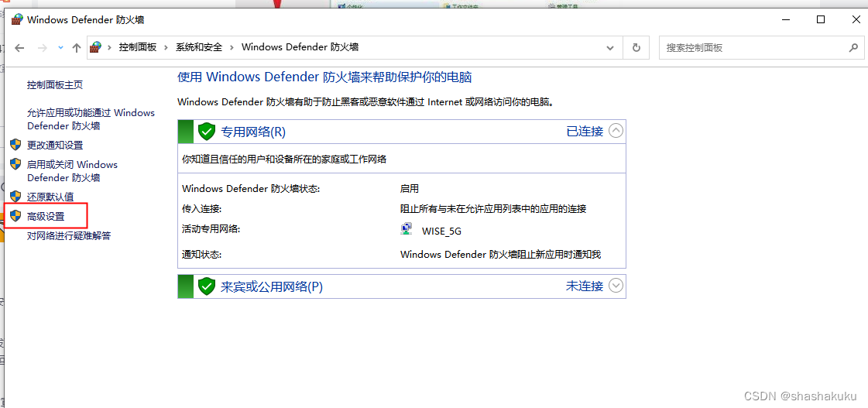
Task: Click the 使用 Windows Defender 防火墙来帮助保护你的电脑 heading
Action: (324, 77)
